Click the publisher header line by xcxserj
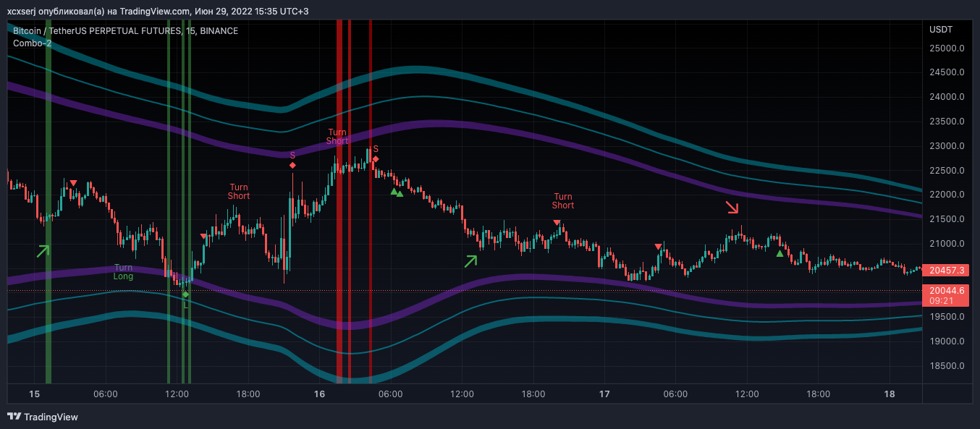980x429 pixels. [x=158, y=11]
